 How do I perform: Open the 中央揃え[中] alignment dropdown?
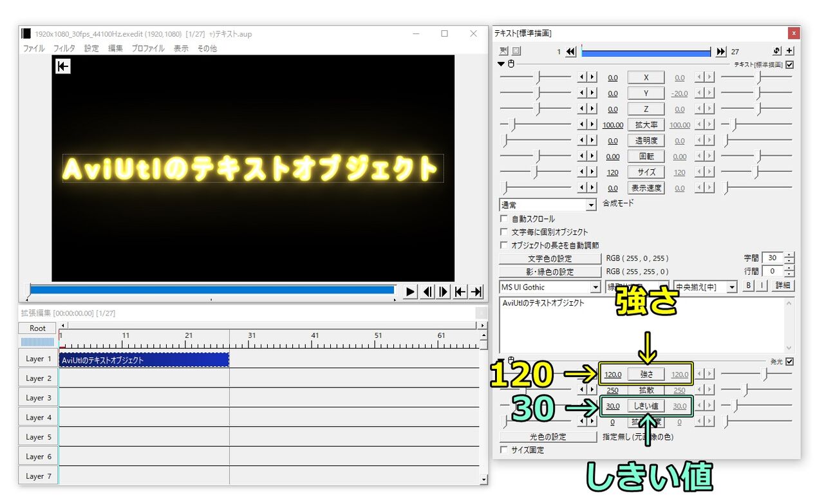[732, 286]
